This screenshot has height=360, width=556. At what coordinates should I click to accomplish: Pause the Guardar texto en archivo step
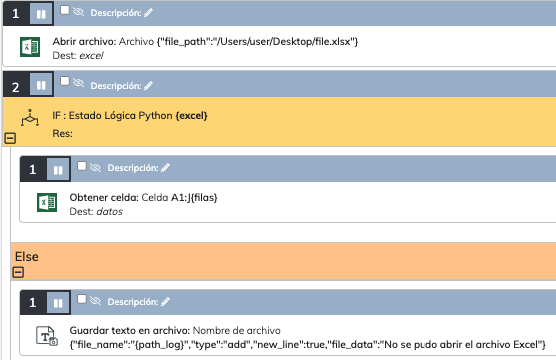pyautogui.click(x=58, y=303)
